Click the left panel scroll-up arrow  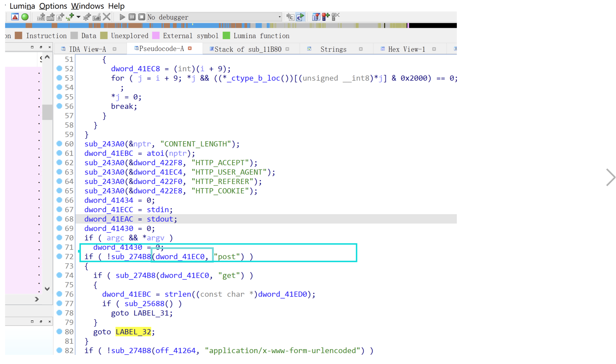point(47,57)
